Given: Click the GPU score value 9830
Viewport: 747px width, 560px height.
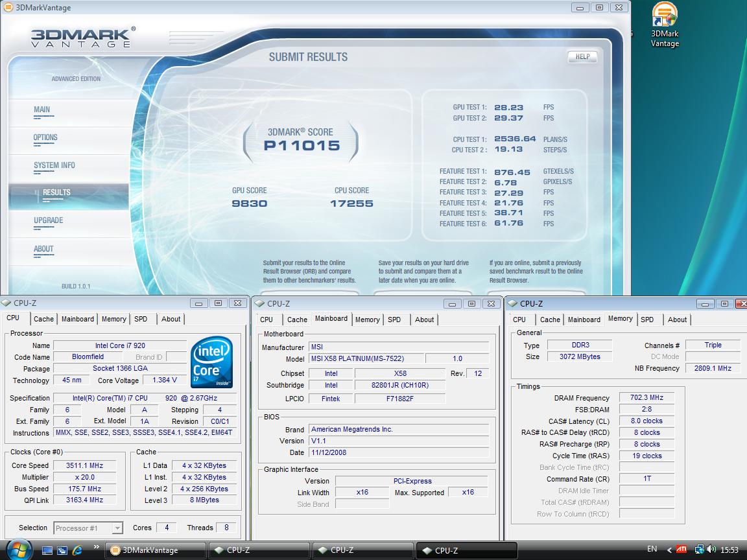Looking at the screenshot, I should click(249, 204).
